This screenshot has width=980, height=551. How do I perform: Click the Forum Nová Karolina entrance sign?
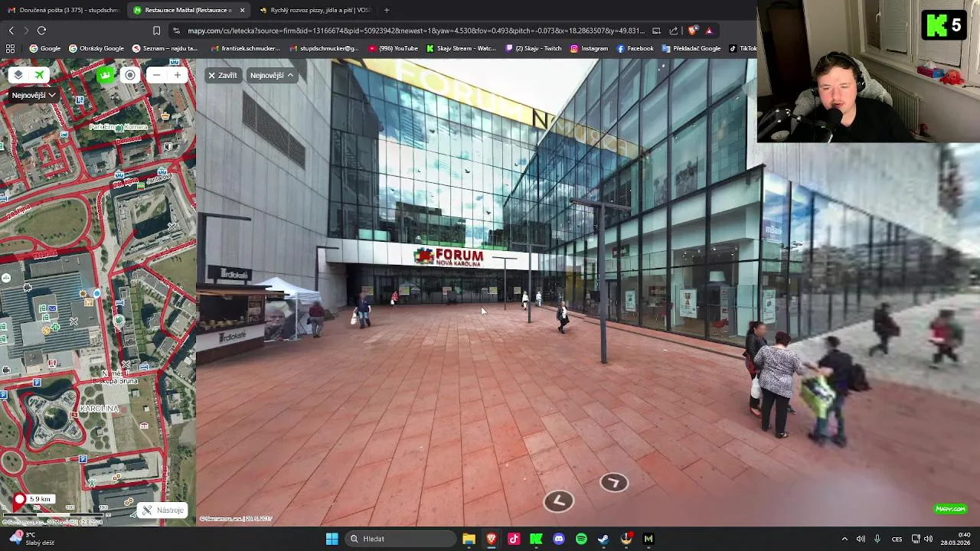click(449, 257)
